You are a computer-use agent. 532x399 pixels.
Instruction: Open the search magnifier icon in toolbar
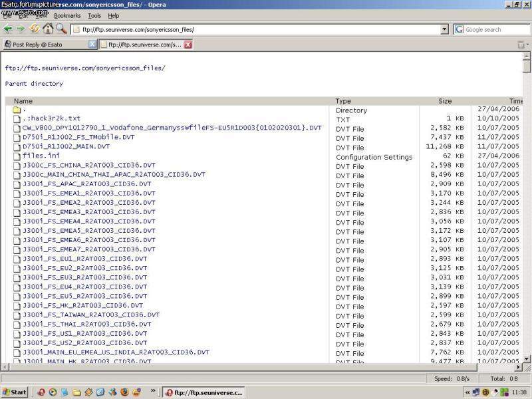61,29
